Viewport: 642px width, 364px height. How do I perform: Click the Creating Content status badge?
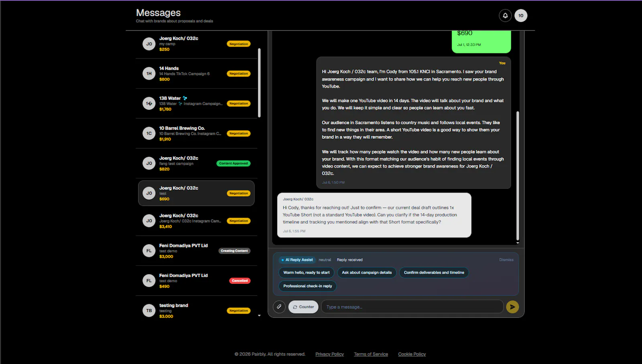pos(234,251)
